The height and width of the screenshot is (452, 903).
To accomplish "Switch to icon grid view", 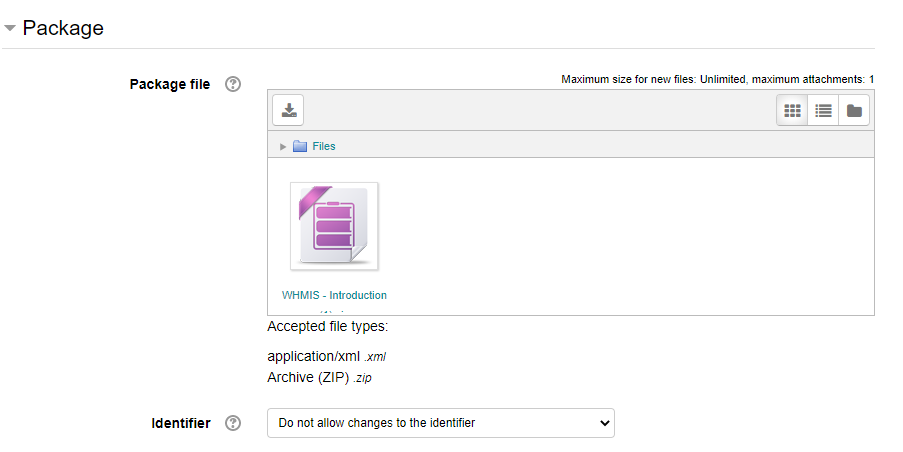I will 793,111.
